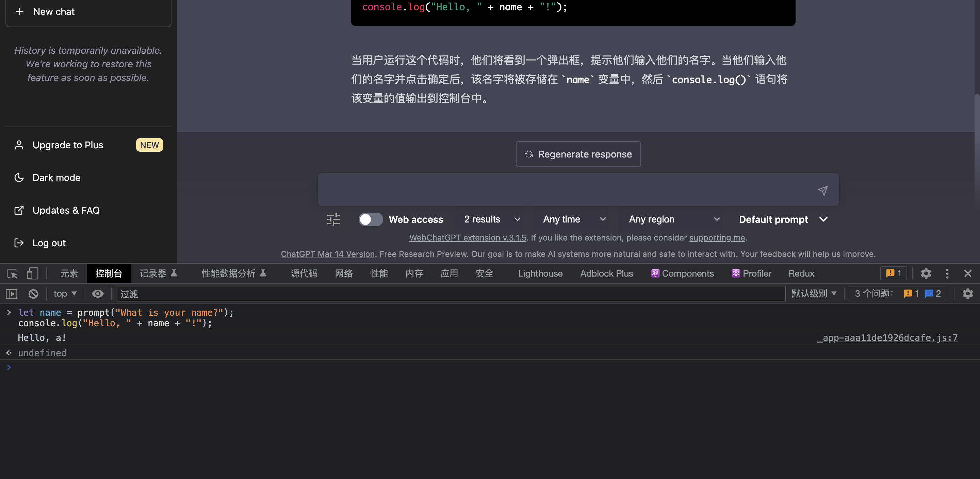Click Regenerate response button

tap(578, 154)
